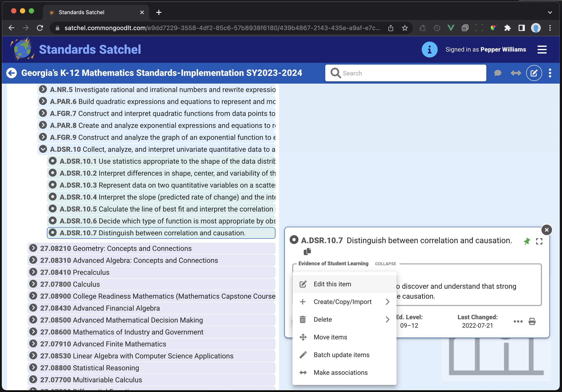The height and width of the screenshot is (392, 562).
Task: Click the printer icon on item card
Action: point(532,321)
